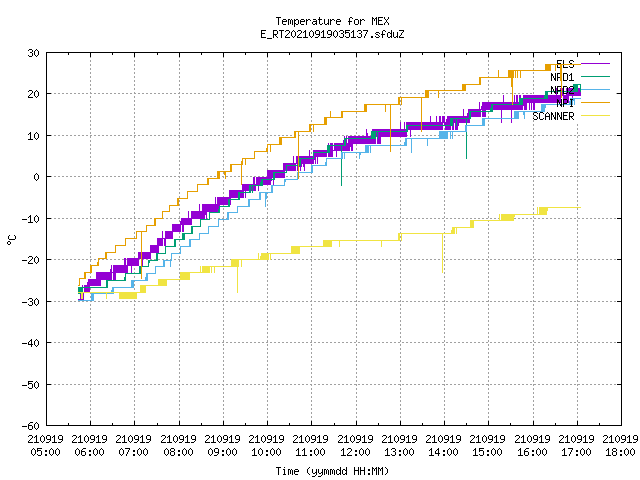Click the y-axis tick label 30
This screenshot has height=480, width=640.
point(33,53)
